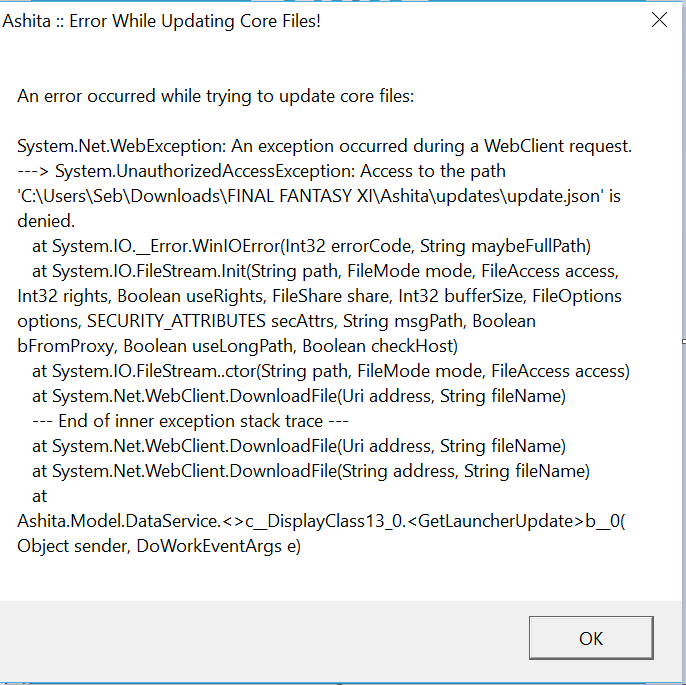The width and height of the screenshot is (686, 685).
Task: Click the 'An error occurred while trying' line
Action: tap(215, 96)
